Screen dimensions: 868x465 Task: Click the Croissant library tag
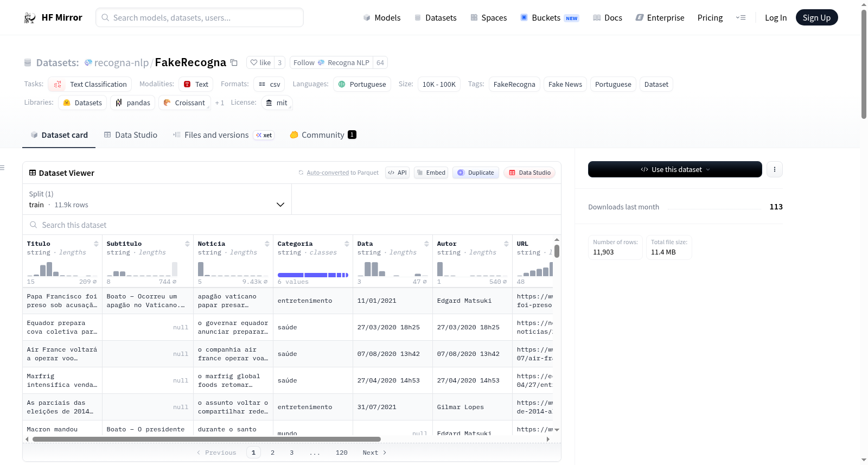(184, 103)
